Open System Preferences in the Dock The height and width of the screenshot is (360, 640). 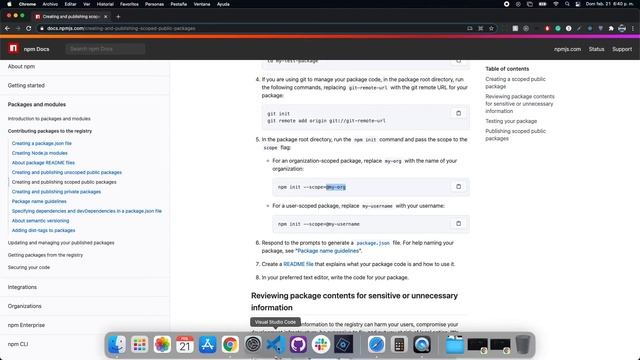(253, 344)
